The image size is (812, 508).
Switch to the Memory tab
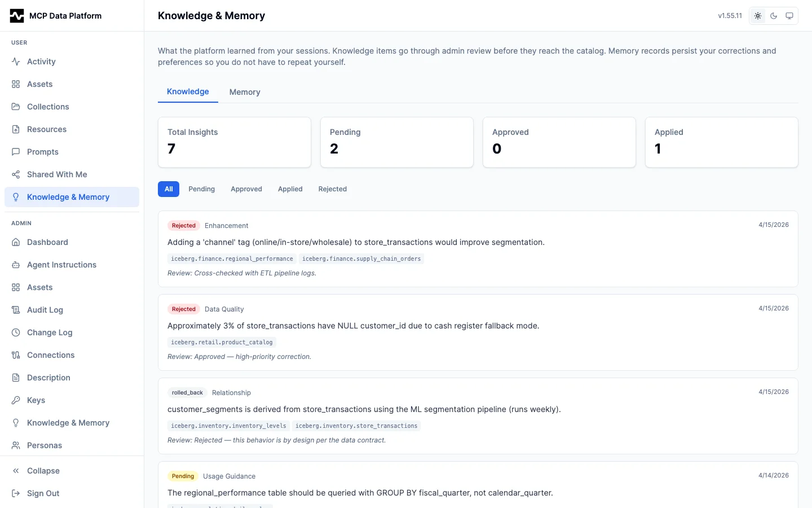(x=245, y=92)
